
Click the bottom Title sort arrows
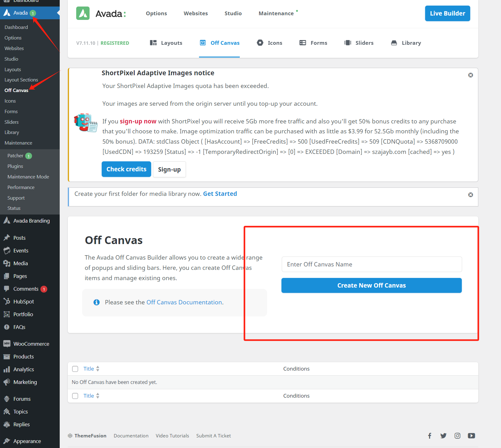click(x=97, y=395)
